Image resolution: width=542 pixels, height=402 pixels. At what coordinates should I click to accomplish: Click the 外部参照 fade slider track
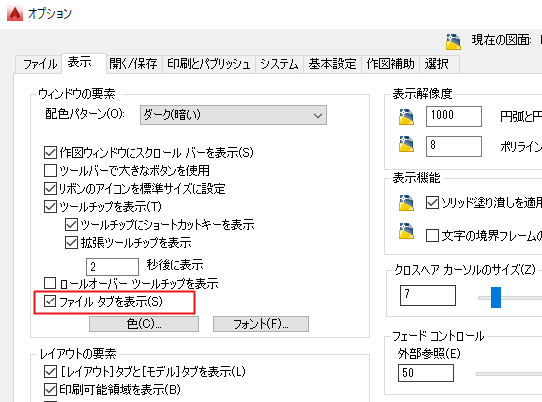tap(509, 374)
